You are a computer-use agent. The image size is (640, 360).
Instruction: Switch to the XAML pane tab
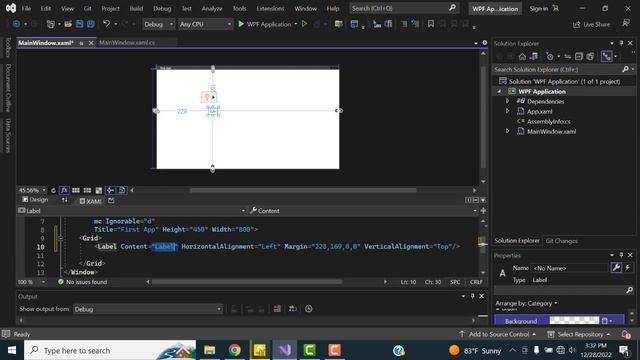pos(90,201)
